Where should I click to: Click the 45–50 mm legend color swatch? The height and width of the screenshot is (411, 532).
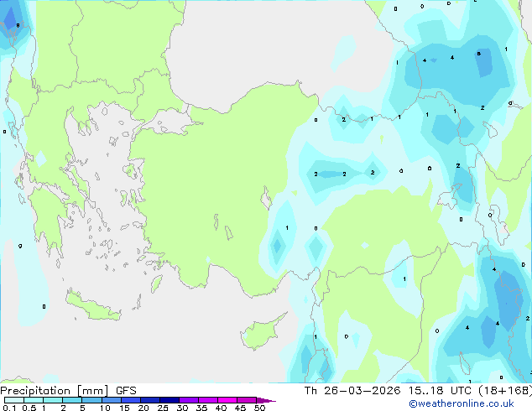(247, 400)
